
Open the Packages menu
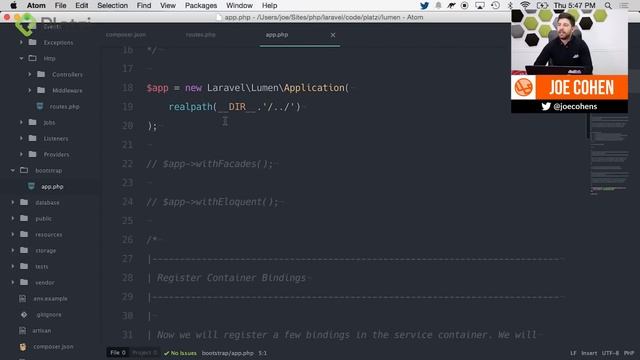coord(201,5)
